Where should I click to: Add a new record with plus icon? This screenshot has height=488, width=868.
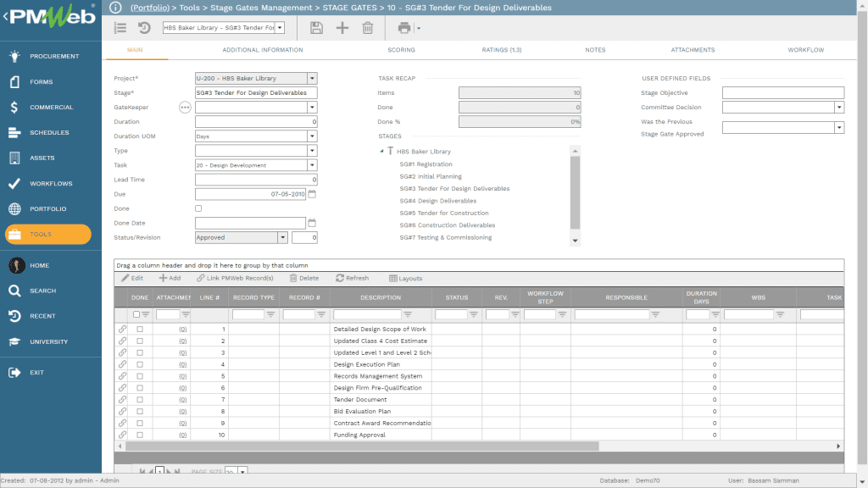(x=342, y=28)
